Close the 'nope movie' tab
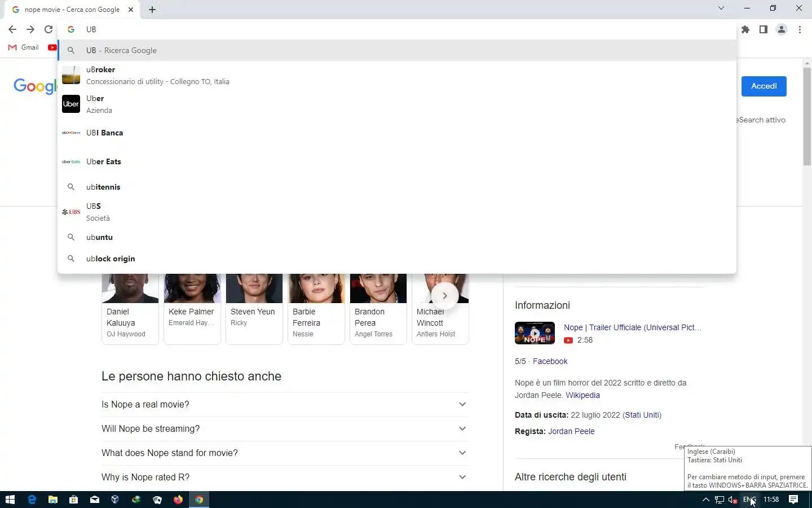This screenshot has height=508, width=812. [x=131, y=10]
